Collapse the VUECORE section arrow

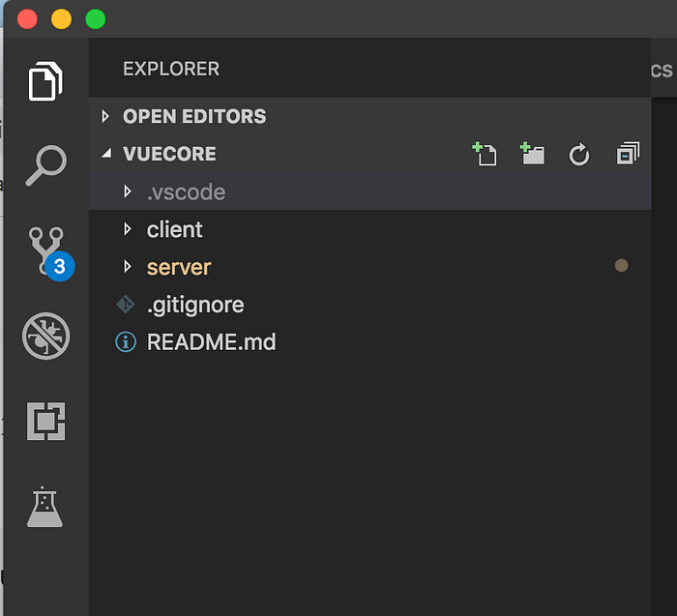pos(106,153)
